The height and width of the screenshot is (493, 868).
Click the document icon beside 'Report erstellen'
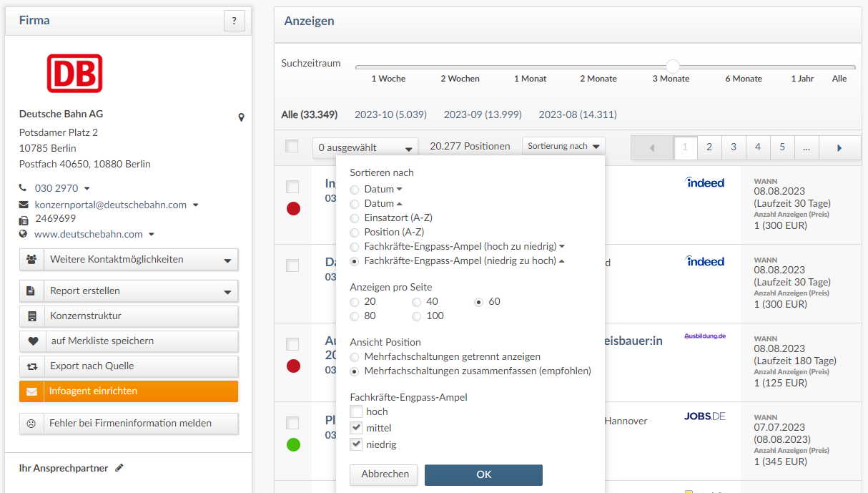coord(31,291)
